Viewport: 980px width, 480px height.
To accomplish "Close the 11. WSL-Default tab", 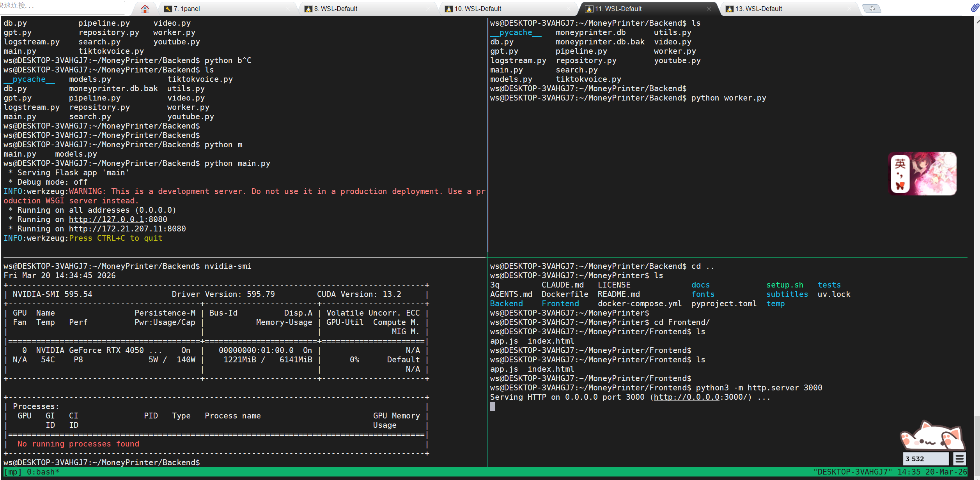I will point(709,9).
